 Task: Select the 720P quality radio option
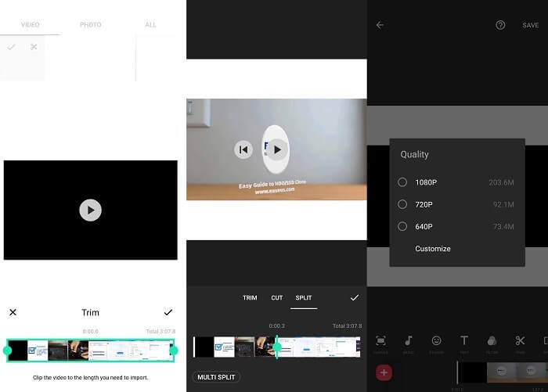[x=402, y=204]
